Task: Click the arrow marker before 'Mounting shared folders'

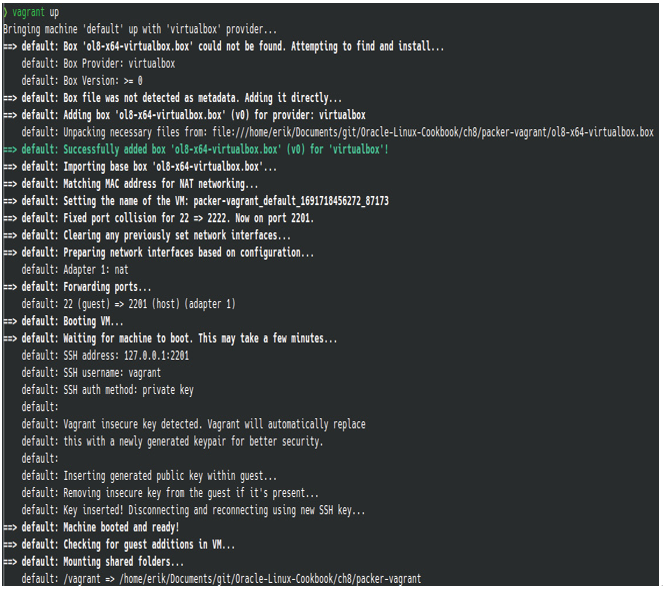Action: [x=10, y=562]
